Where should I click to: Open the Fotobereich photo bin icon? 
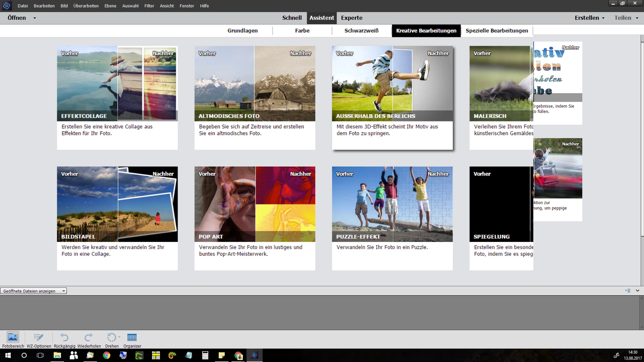tap(13, 337)
